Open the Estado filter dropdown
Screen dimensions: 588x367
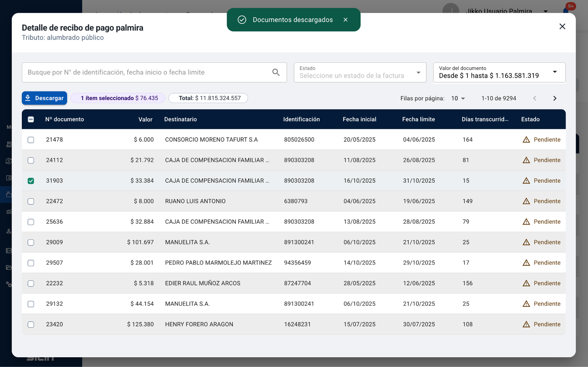point(360,72)
